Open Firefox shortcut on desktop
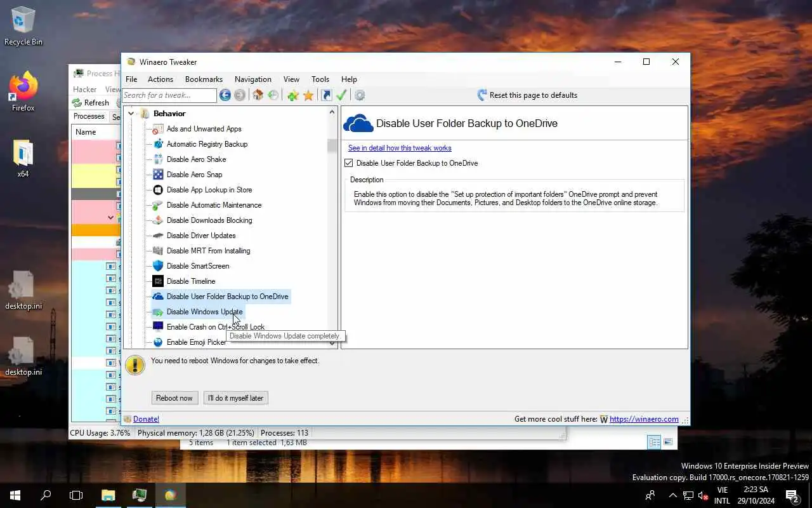Image resolution: width=812 pixels, height=508 pixels. [23, 92]
